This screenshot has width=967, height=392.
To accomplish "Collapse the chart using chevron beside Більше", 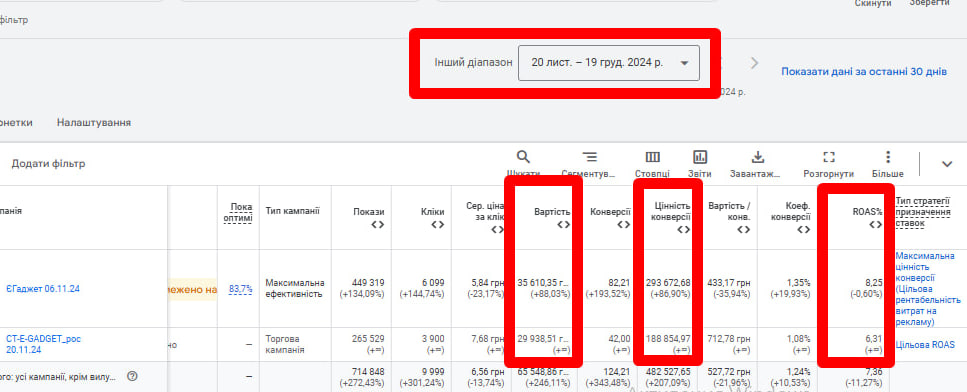I will (947, 164).
